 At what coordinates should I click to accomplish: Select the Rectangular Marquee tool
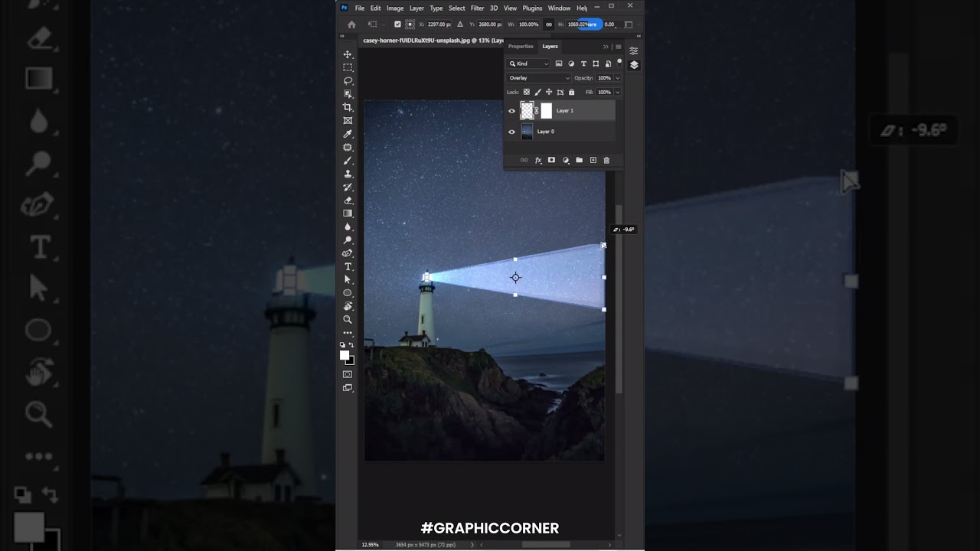[x=348, y=67]
